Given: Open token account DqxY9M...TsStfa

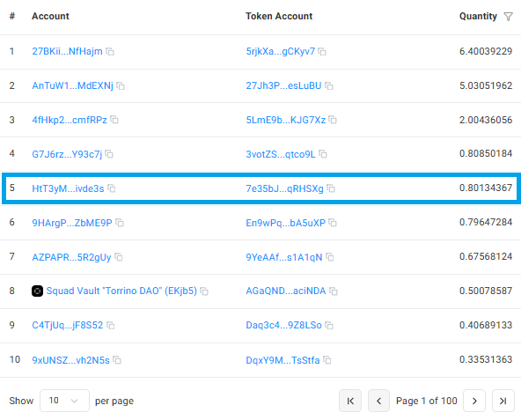Looking at the screenshot, I should [283, 360].
